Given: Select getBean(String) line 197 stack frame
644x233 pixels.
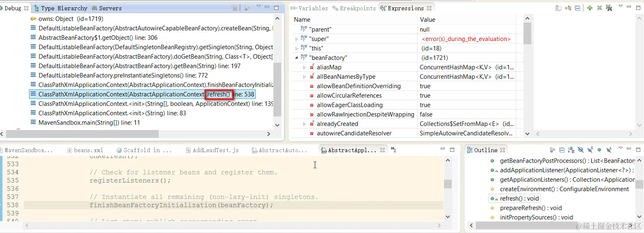Looking at the screenshot, I should (x=135, y=66).
